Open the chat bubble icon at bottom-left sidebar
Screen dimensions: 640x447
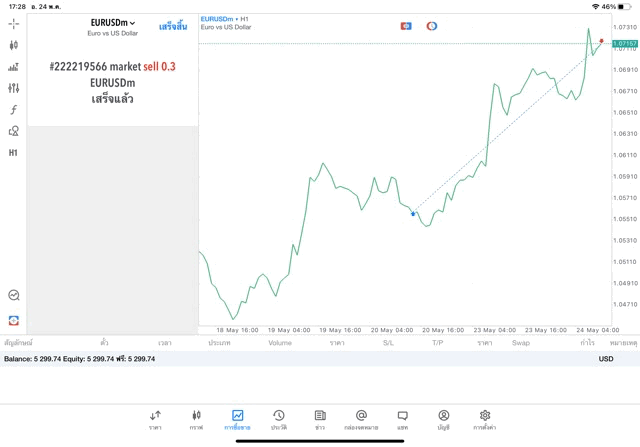[13, 295]
